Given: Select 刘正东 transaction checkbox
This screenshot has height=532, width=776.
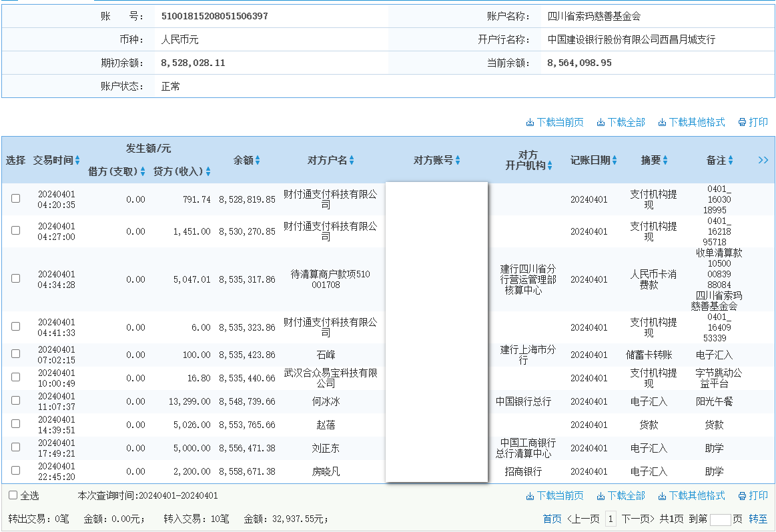Looking at the screenshot, I should [16, 447].
